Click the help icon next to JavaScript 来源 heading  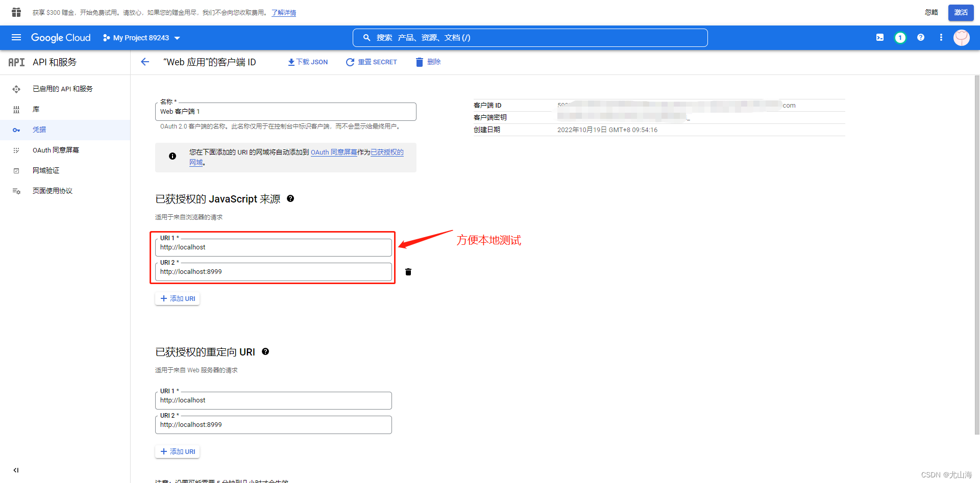click(x=290, y=198)
